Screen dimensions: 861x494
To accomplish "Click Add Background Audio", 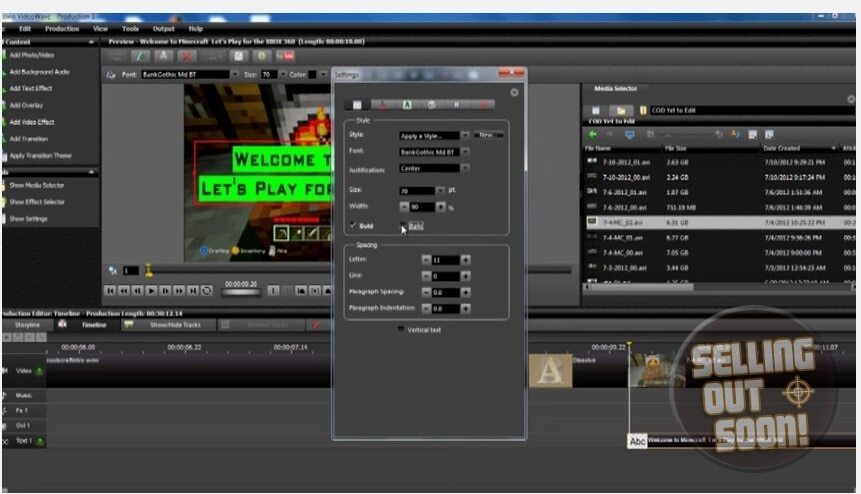I will click(x=40, y=72).
